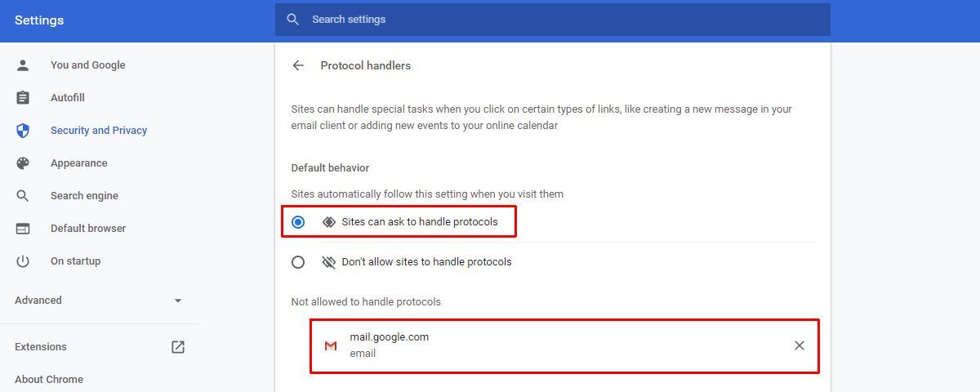Click the Default browser window icon
The height and width of the screenshot is (392, 980).
23,229
